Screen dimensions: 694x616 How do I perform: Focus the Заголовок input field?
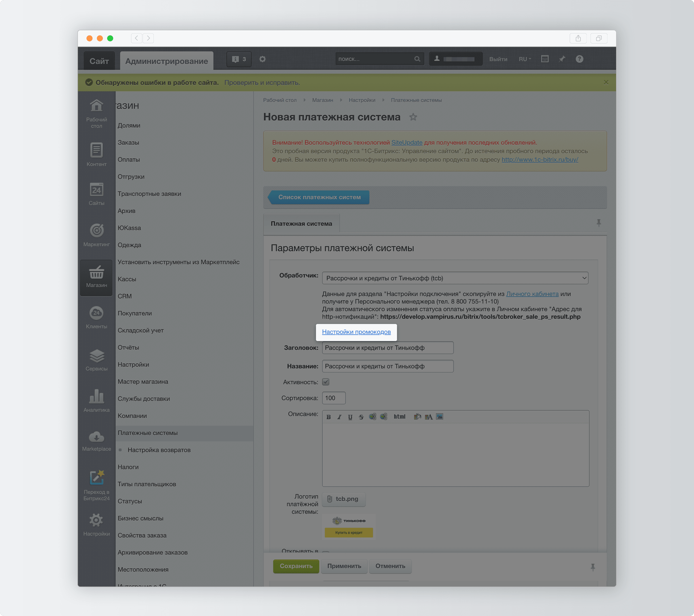pyautogui.click(x=388, y=348)
